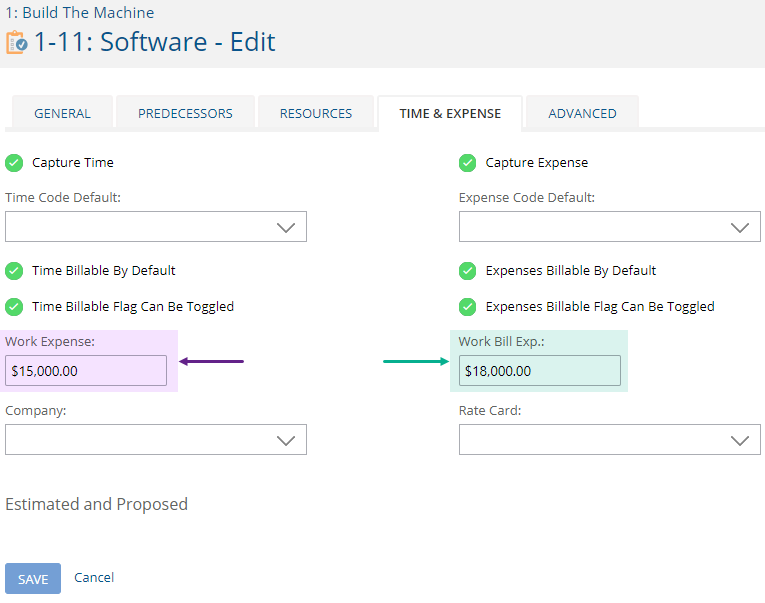Click the Save button
The width and height of the screenshot is (765, 603).
pyautogui.click(x=33, y=579)
